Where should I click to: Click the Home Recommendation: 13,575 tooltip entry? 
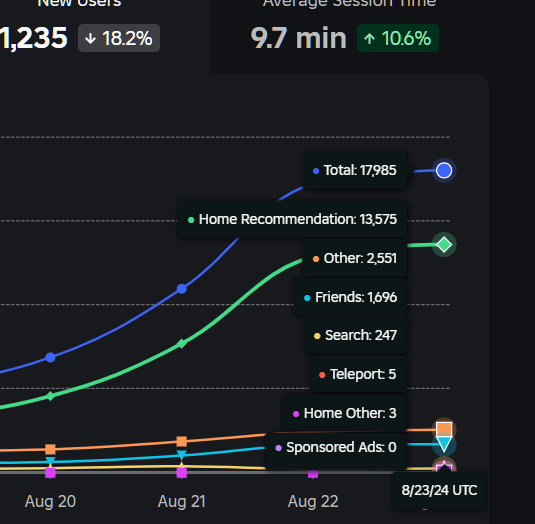[292, 219]
